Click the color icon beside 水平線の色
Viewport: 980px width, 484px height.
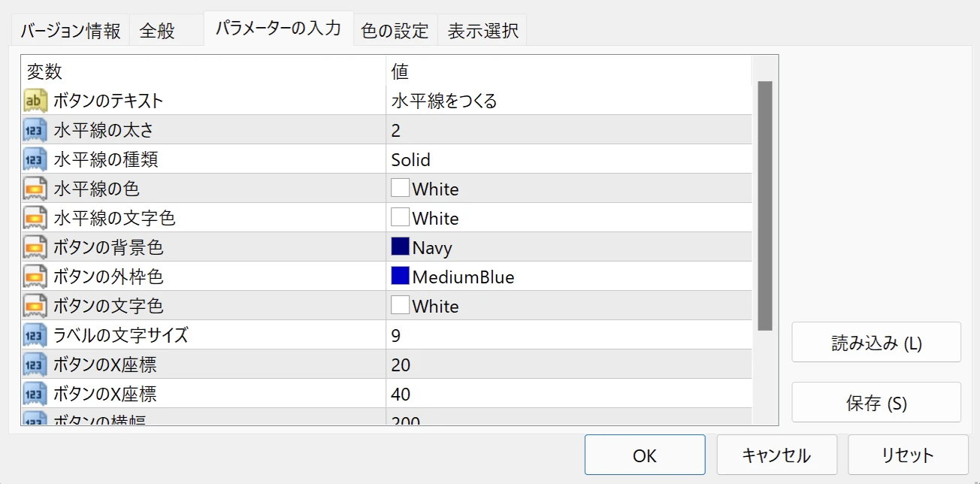[35, 189]
